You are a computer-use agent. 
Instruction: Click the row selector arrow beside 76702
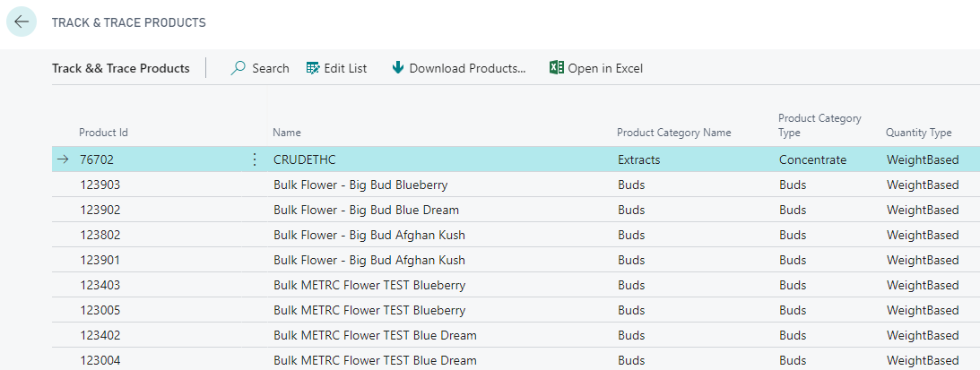click(x=63, y=159)
